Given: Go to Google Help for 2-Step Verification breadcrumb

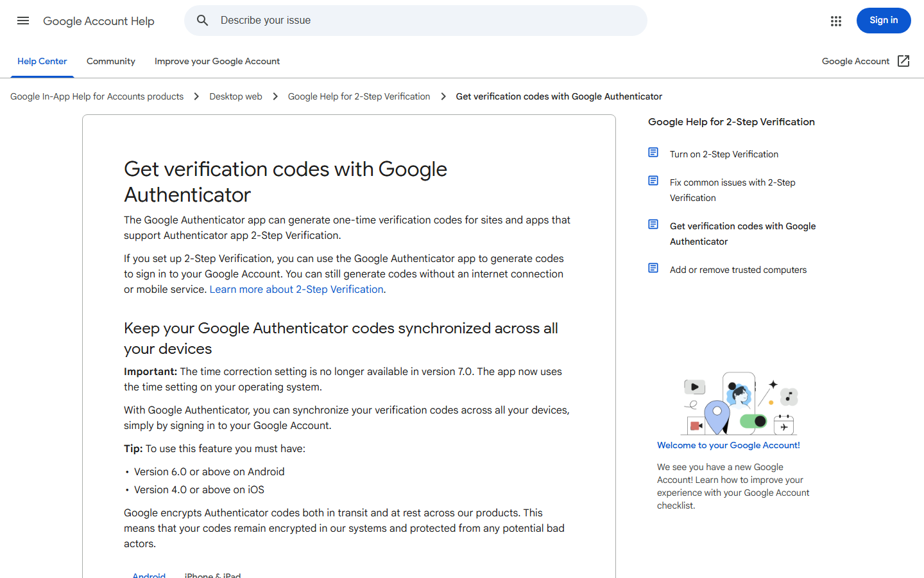Looking at the screenshot, I should 359,96.
